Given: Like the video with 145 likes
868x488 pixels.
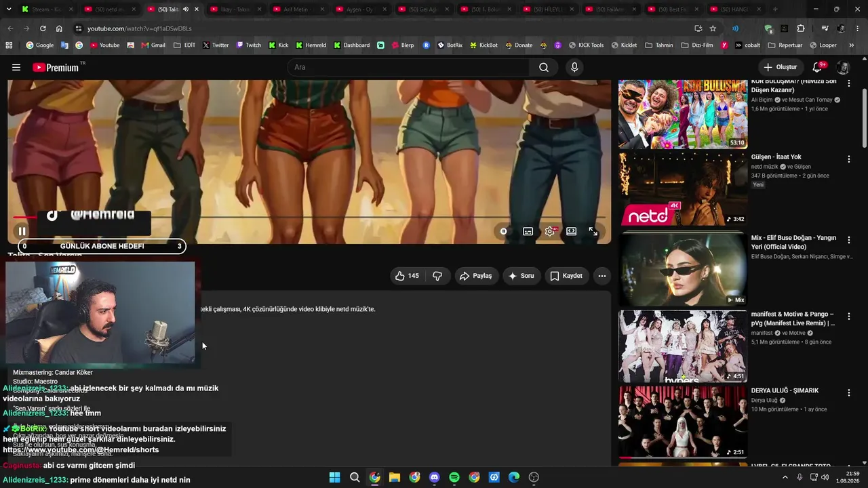Looking at the screenshot, I should 407,276.
